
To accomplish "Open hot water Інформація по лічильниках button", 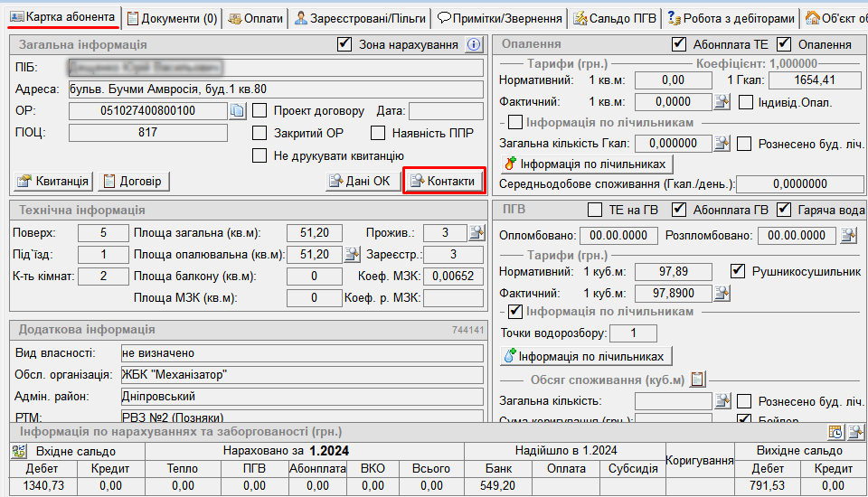I will 587,356.
